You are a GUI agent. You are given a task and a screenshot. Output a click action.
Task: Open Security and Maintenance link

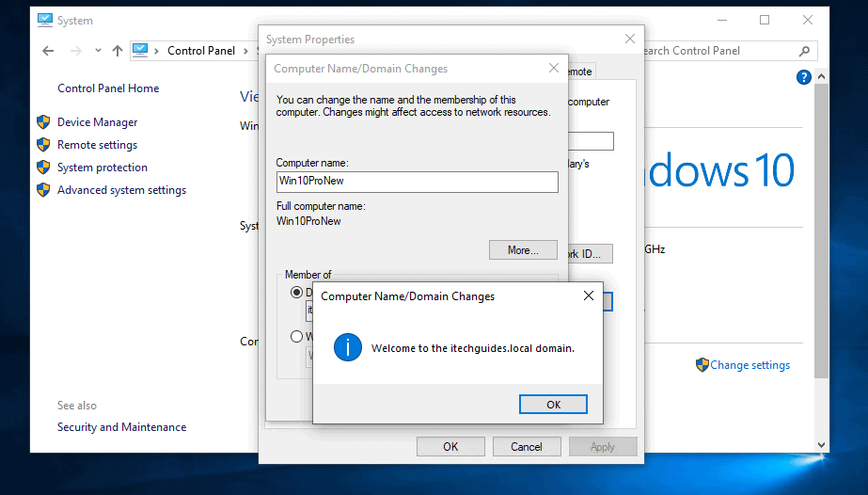click(x=122, y=427)
